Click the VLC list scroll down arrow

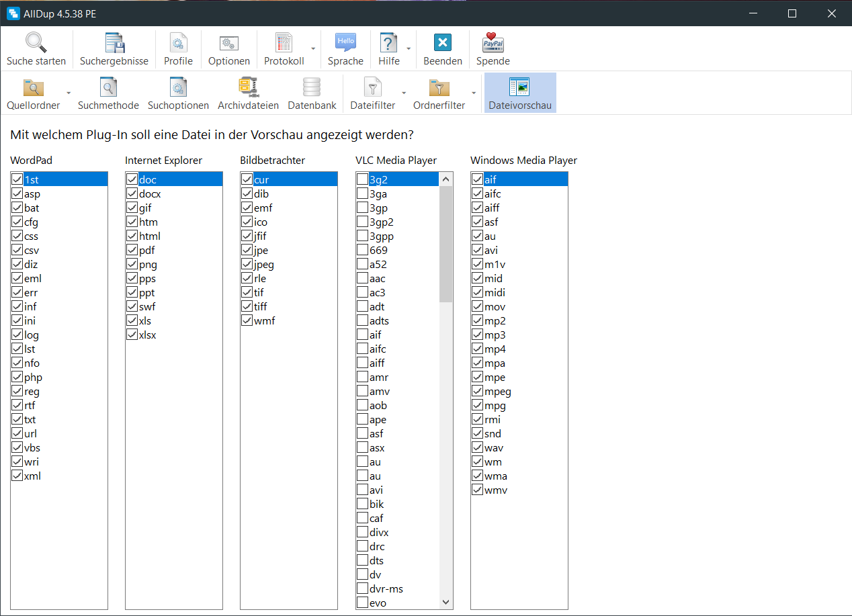[x=445, y=603]
